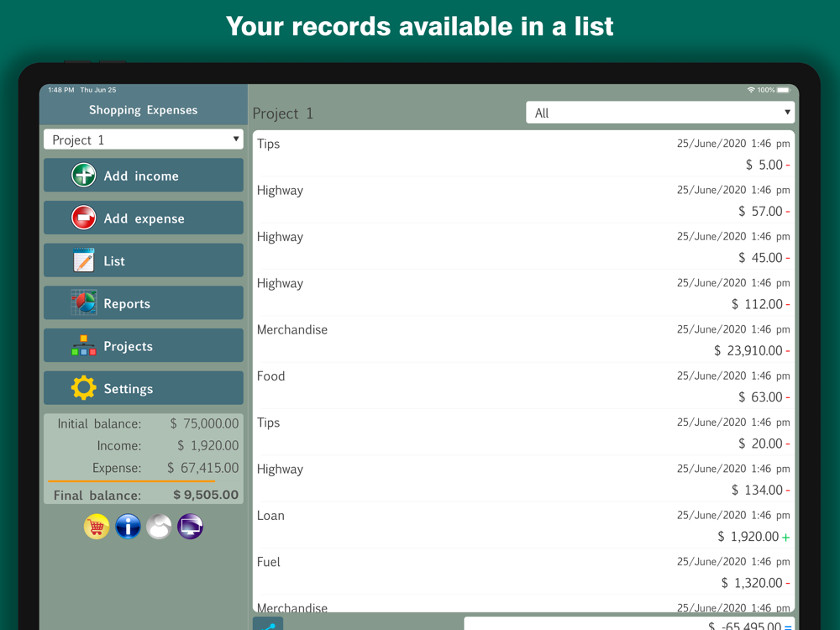Click the Projects hierarchy icon
This screenshot has width=840, height=630.
(83, 345)
